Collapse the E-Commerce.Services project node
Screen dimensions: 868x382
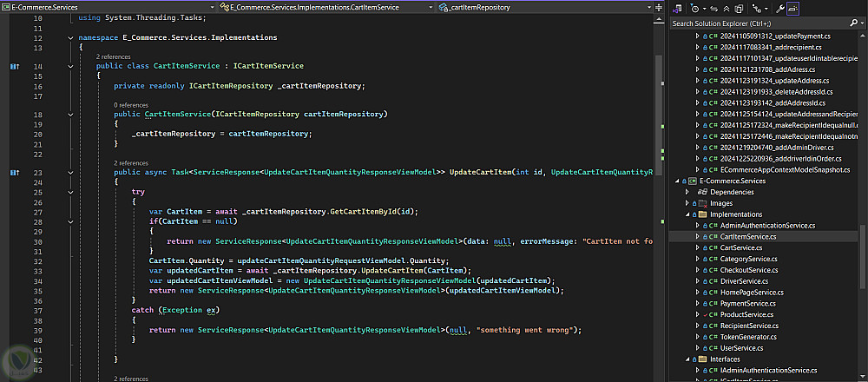(x=676, y=181)
